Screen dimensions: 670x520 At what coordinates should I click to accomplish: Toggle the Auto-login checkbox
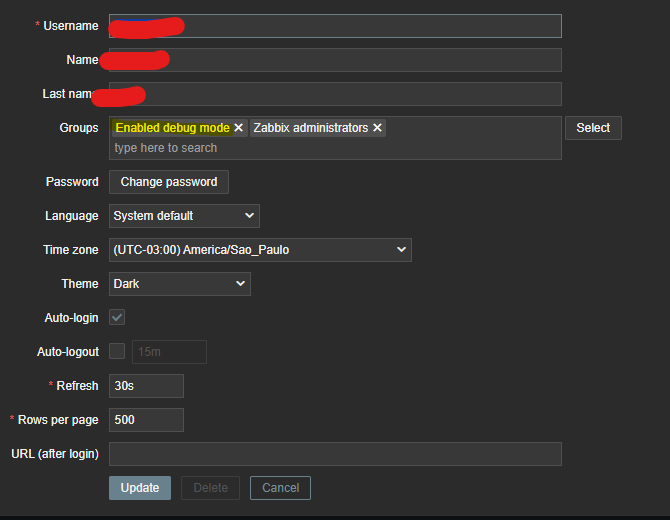pyautogui.click(x=117, y=317)
